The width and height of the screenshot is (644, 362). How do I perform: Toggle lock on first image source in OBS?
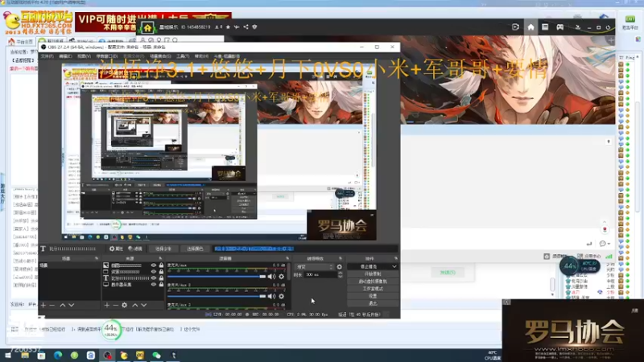[161, 265]
